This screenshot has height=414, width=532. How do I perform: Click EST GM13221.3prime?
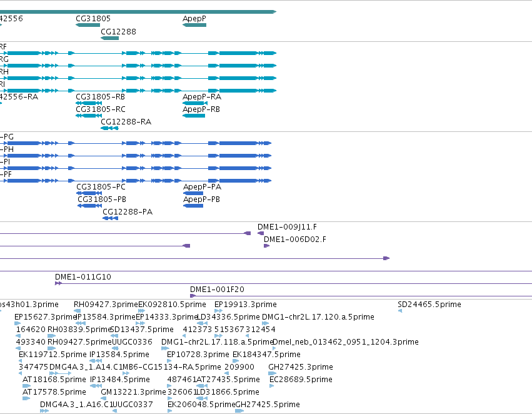click(x=133, y=392)
